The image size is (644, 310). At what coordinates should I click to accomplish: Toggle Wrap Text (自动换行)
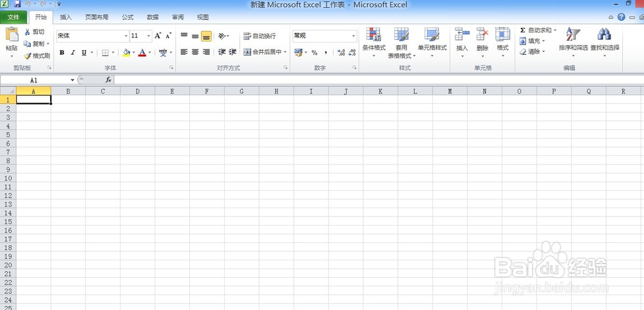260,36
